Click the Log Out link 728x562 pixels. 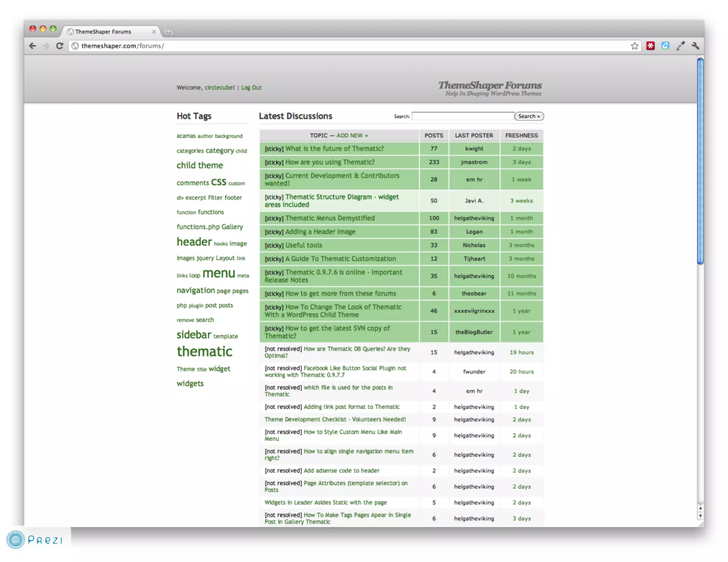(251, 87)
